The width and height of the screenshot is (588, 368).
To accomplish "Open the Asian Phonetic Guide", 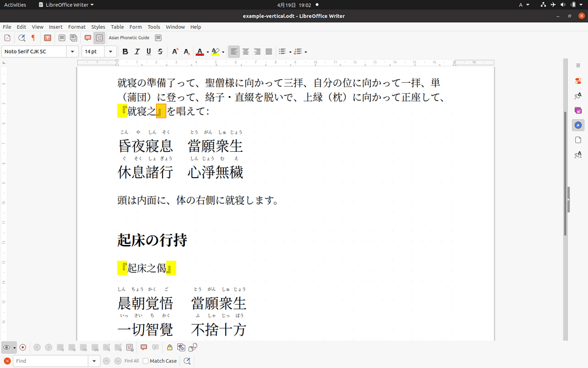I will tap(99, 37).
